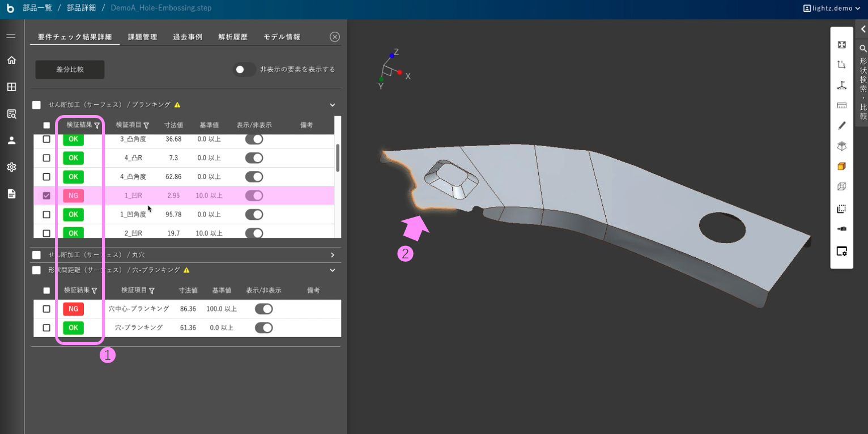
Task: Toggle the hamburger menu in sidebar
Action: (x=11, y=36)
